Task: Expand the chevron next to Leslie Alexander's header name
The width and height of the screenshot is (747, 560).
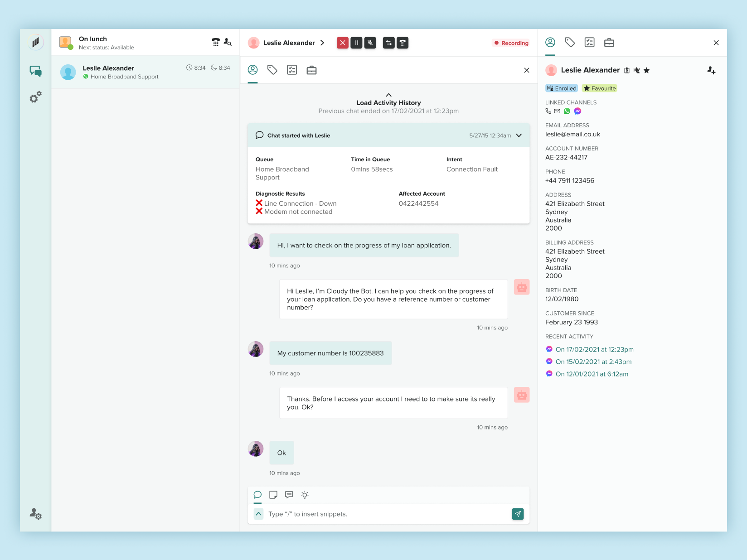Action: [x=322, y=43]
